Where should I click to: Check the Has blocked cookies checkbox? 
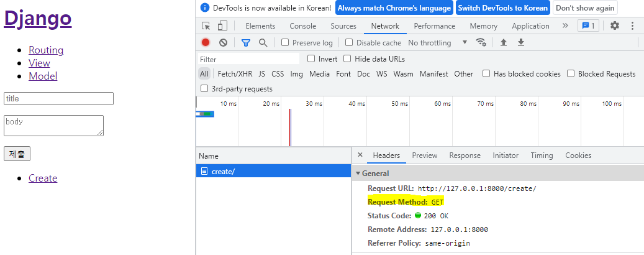coord(486,73)
